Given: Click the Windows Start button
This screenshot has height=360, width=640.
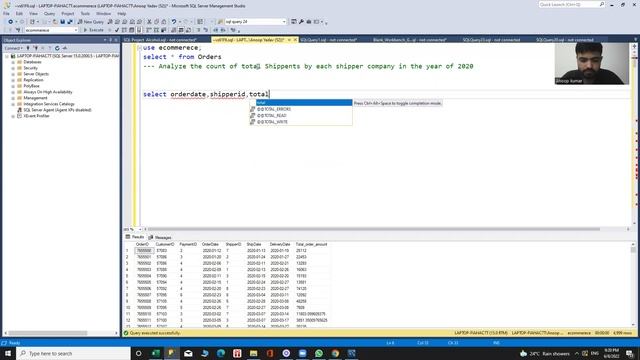Looking at the screenshot, I should pos(8,353).
